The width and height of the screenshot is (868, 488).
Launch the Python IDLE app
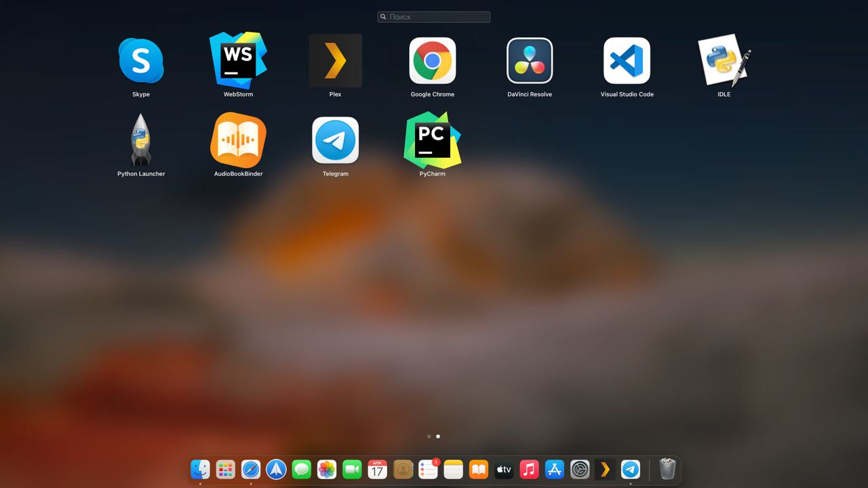(724, 60)
